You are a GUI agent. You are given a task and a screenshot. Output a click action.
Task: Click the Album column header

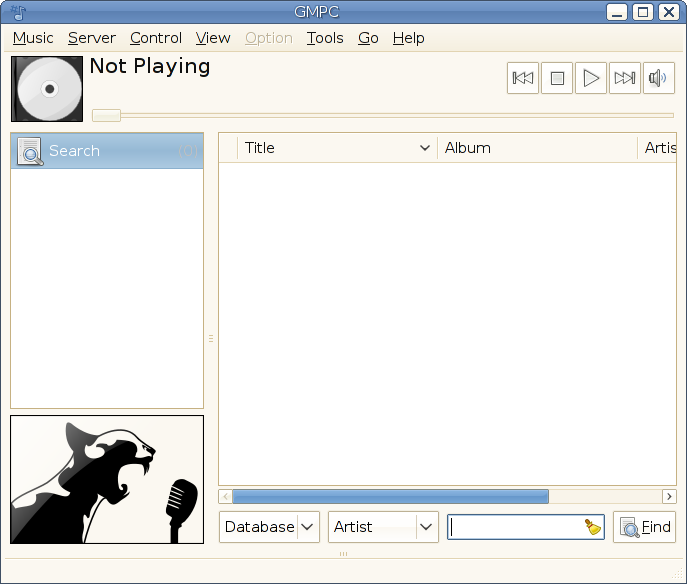pos(536,148)
